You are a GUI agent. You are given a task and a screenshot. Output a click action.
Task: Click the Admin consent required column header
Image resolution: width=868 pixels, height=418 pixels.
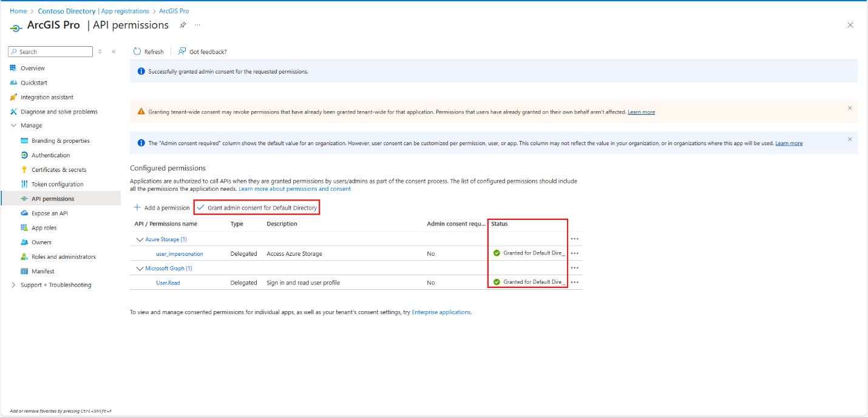tap(456, 224)
